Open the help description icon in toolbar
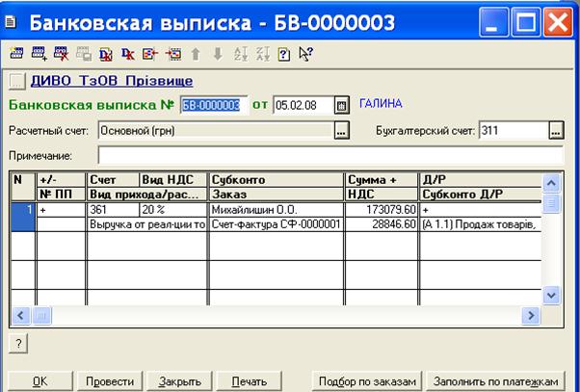580x392 pixels. click(x=284, y=54)
